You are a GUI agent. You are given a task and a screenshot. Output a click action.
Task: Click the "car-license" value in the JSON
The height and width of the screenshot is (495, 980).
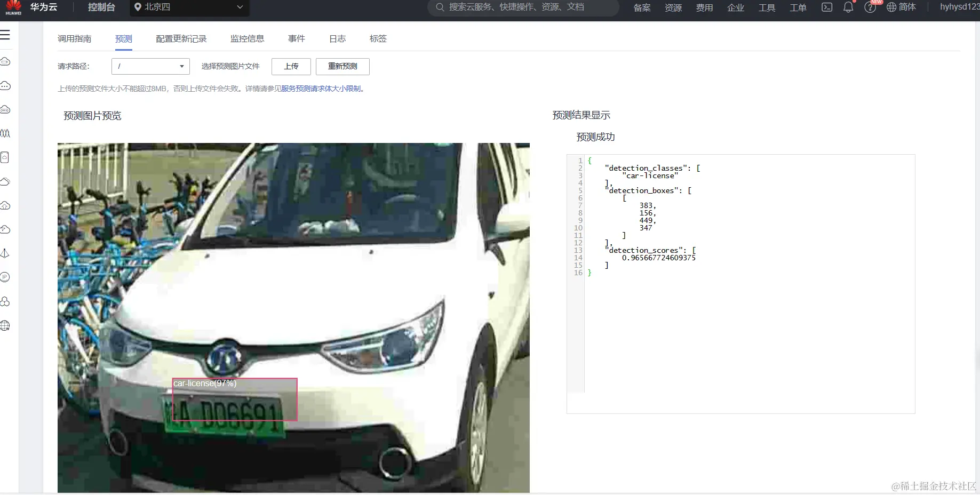pos(650,175)
